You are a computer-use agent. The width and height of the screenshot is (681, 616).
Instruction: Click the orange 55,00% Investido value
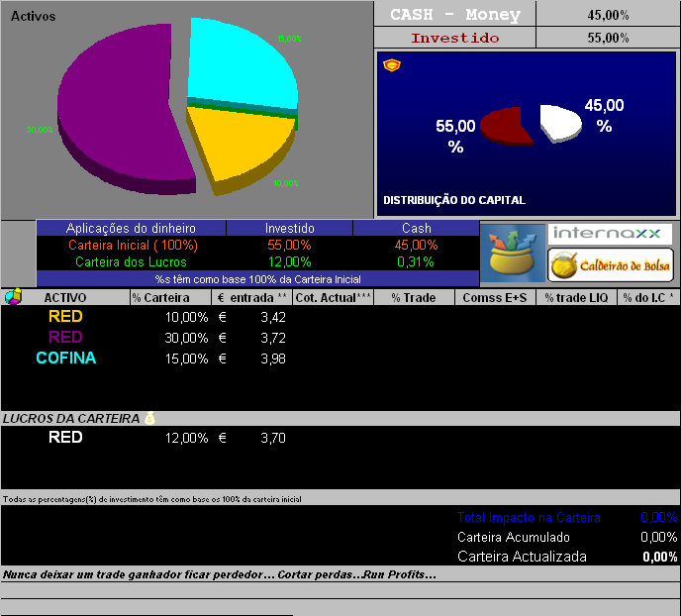pos(289,245)
